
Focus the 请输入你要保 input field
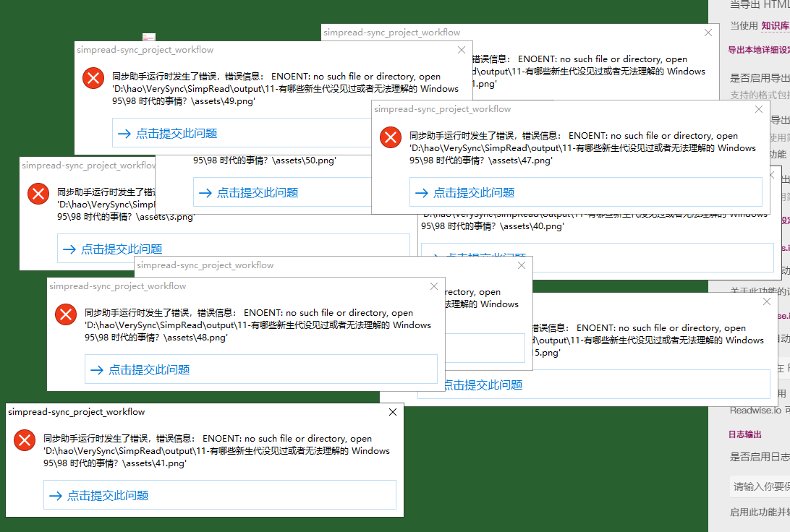coord(760,486)
